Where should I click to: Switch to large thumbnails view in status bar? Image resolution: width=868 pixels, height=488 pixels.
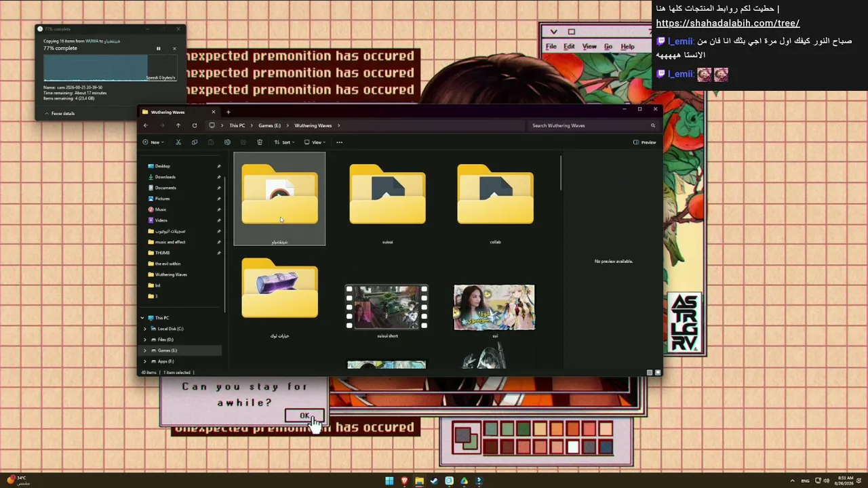click(657, 372)
